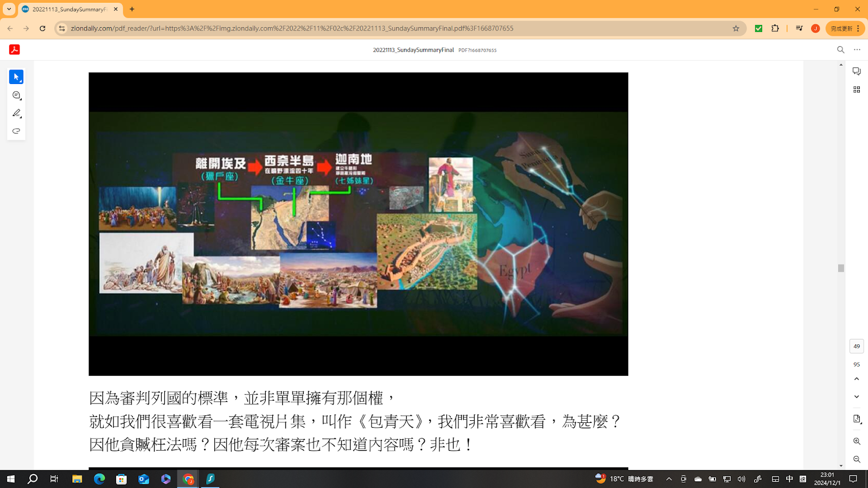This screenshot has height=488, width=868.
Task: Go to previous page arrow
Action: [x=857, y=379]
